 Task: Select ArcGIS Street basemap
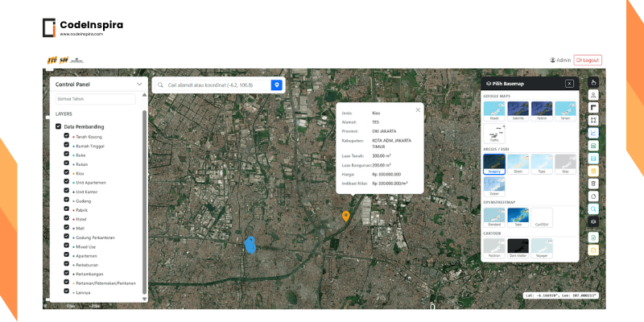click(518, 164)
